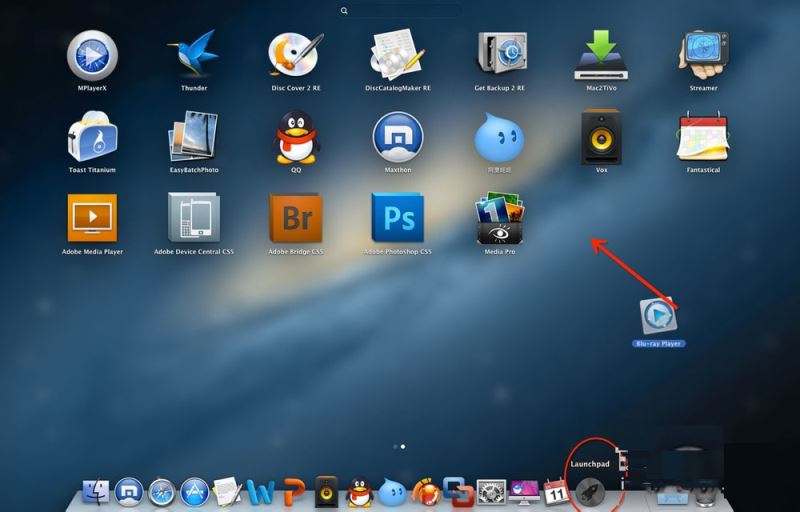Image resolution: width=800 pixels, height=512 pixels.
Task: Click the orange round Dock icon
Action: coord(426,492)
